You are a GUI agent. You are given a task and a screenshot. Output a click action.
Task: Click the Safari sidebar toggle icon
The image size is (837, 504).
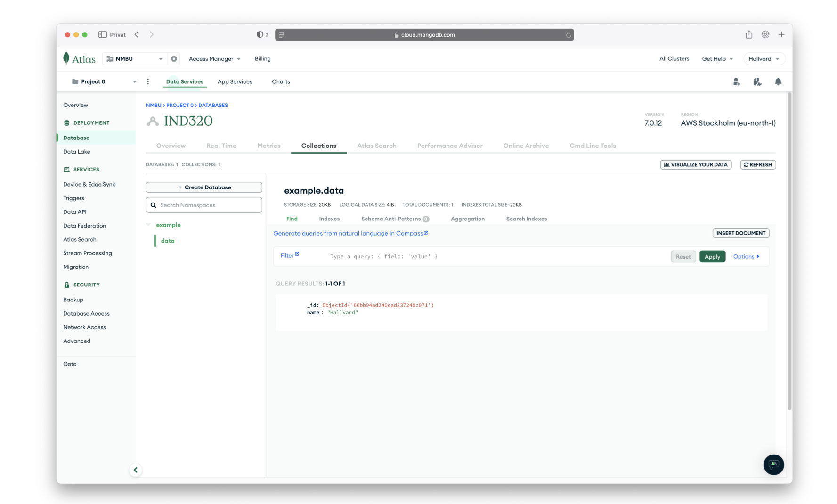coord(102,34)
